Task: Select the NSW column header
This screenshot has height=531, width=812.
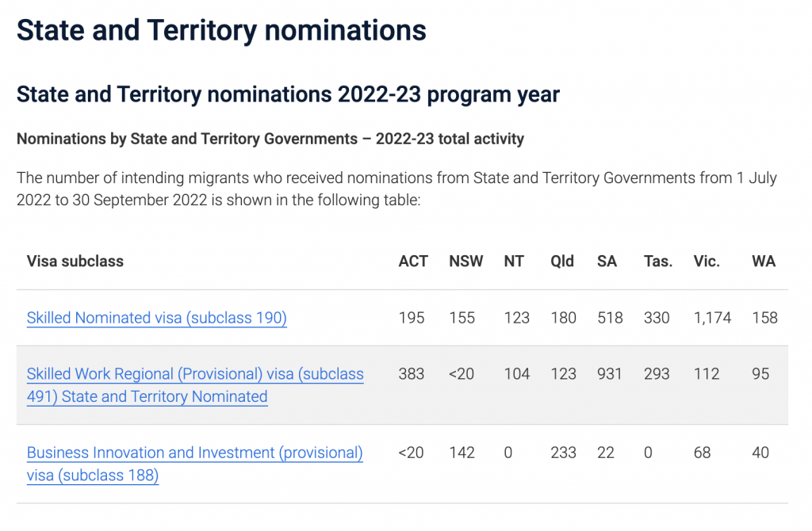Action: point(465,261)
